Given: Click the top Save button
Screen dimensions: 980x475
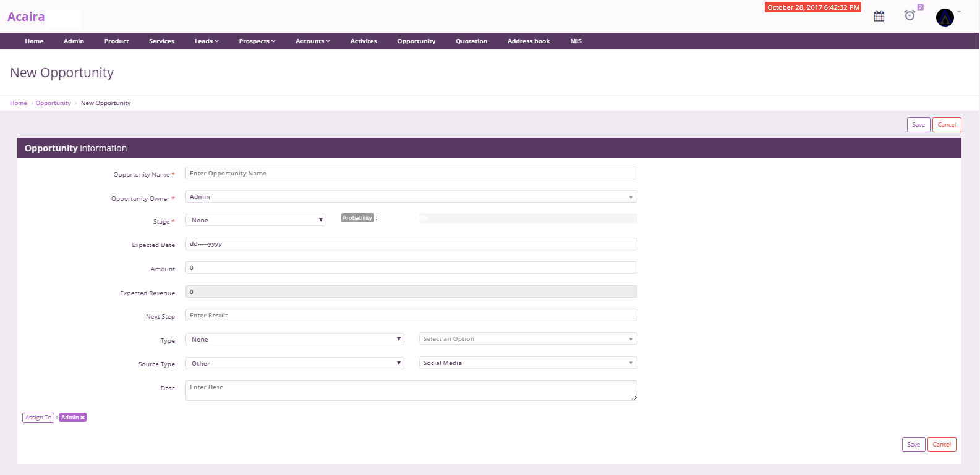Looking at the screenshot, I should (x=918, y=125).
